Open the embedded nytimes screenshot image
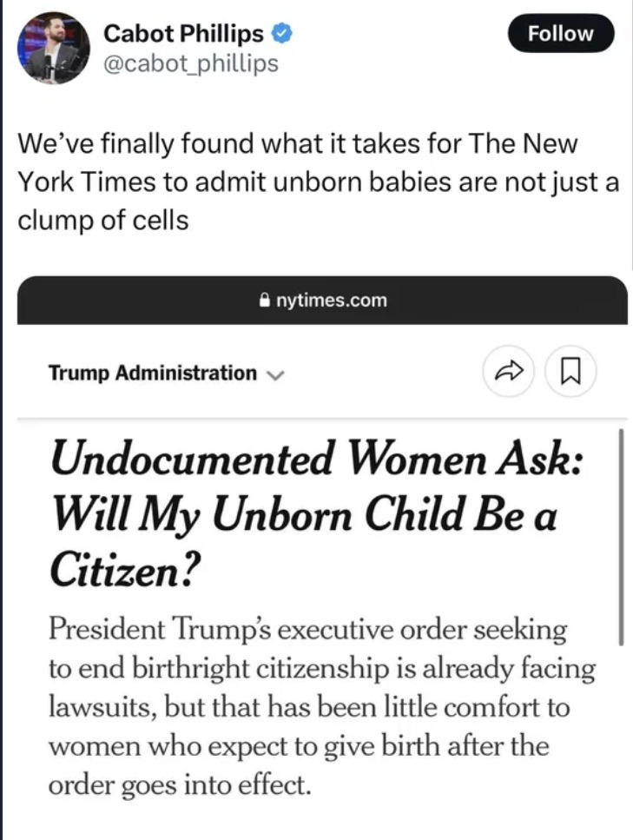 [322, 557]
